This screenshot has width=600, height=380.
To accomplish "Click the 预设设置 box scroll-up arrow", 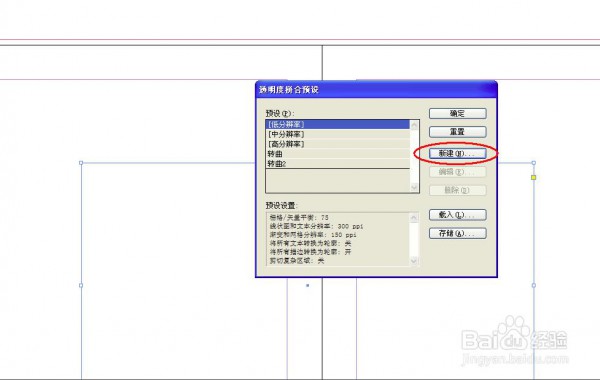I will click(x=414, y=218).
